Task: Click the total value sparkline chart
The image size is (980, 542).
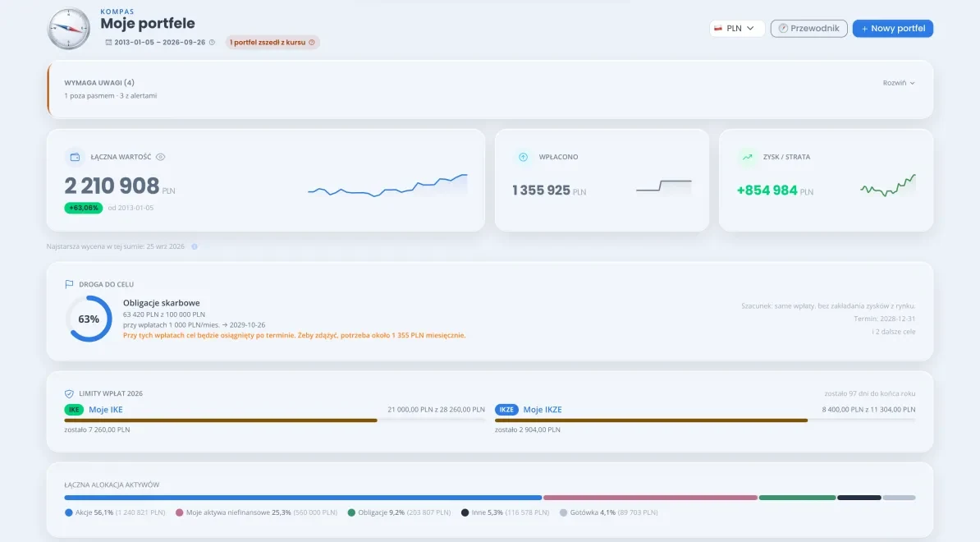Action: 387,185
